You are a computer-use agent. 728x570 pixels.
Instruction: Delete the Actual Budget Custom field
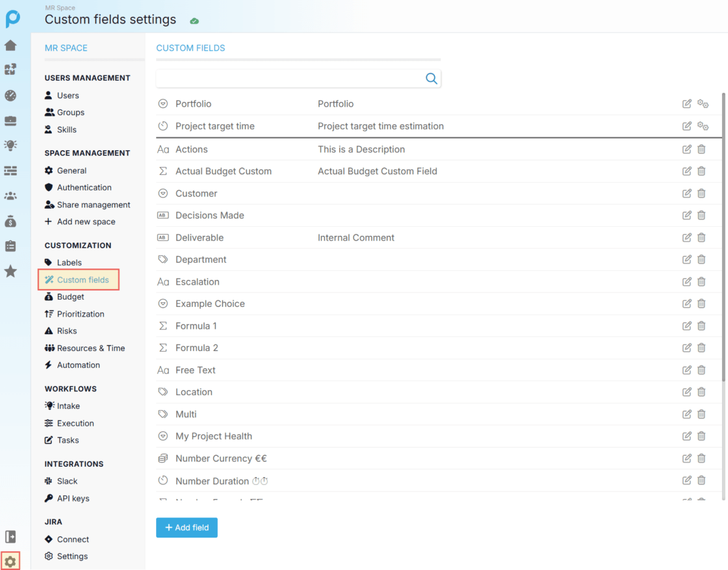coord(701,171)
